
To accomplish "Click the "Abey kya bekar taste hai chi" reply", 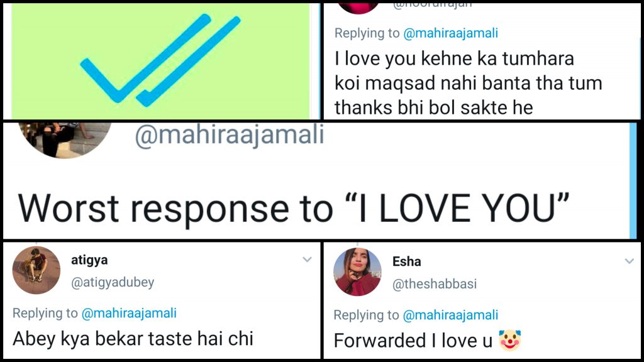I will click(x=133, y=339).
